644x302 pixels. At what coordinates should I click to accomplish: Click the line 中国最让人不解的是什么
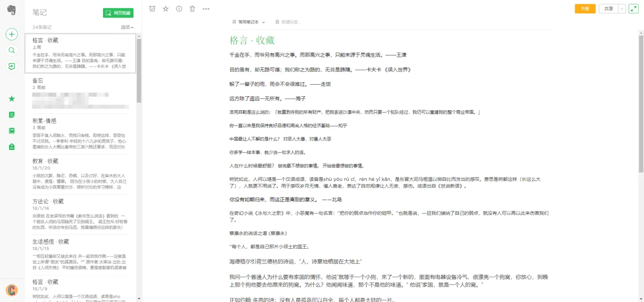coord(280,139)
